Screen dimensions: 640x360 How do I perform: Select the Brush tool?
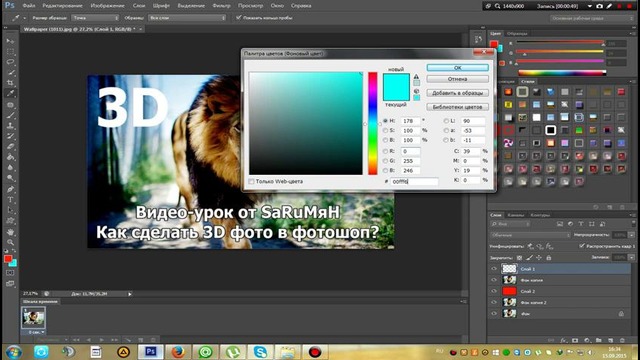10,116
